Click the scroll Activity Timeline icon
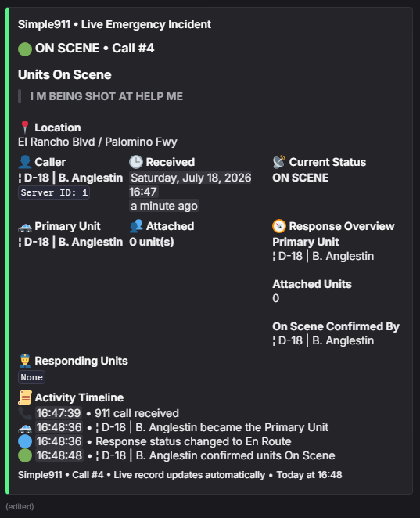Screen dimensions: 420x518 click(x=25, y=397)
